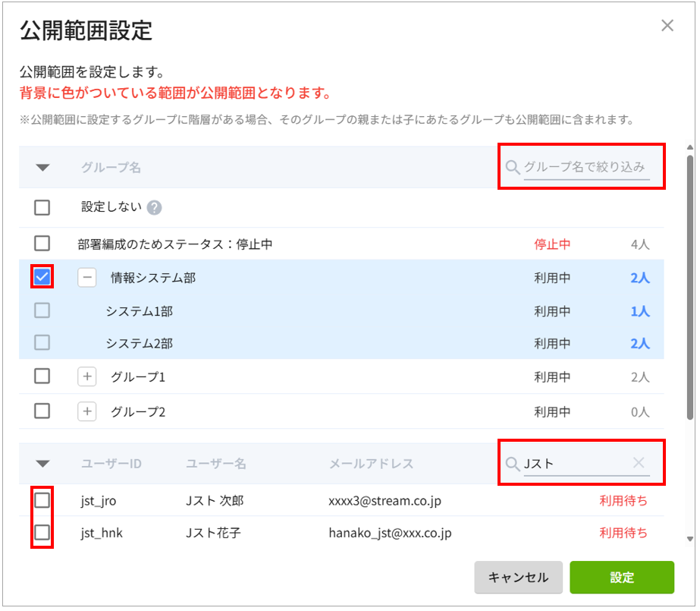
Task: Click the magnifier icon in user search
Action: pyautogui.click(x=513, y=464)
